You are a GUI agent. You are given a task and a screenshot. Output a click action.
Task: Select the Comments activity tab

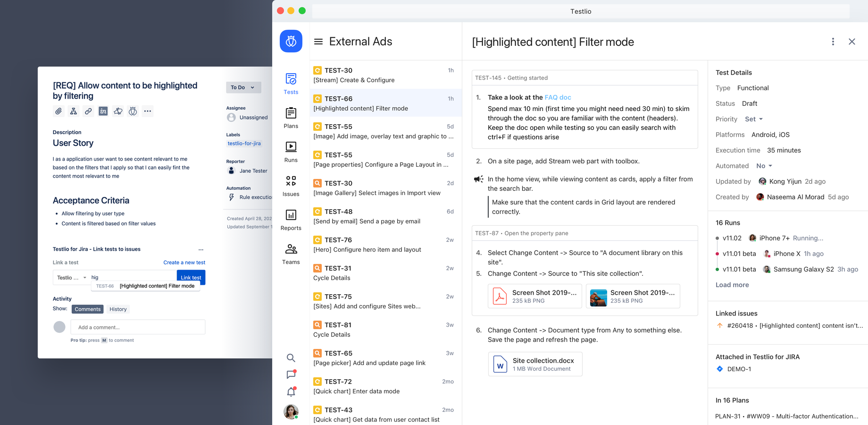pos(87,309)
